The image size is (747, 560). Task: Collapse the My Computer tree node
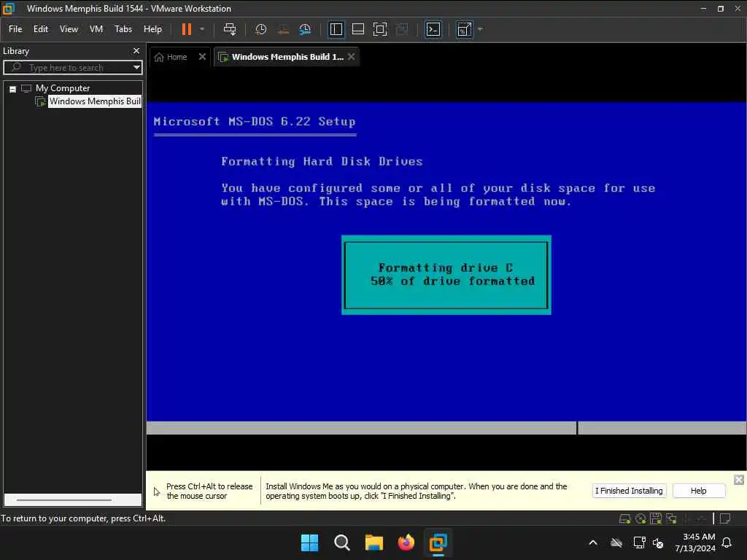pyautogui.click(x=13, y=89)
